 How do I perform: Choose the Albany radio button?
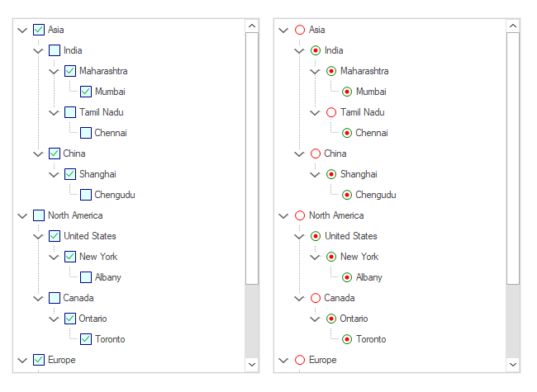coord(347,277)
